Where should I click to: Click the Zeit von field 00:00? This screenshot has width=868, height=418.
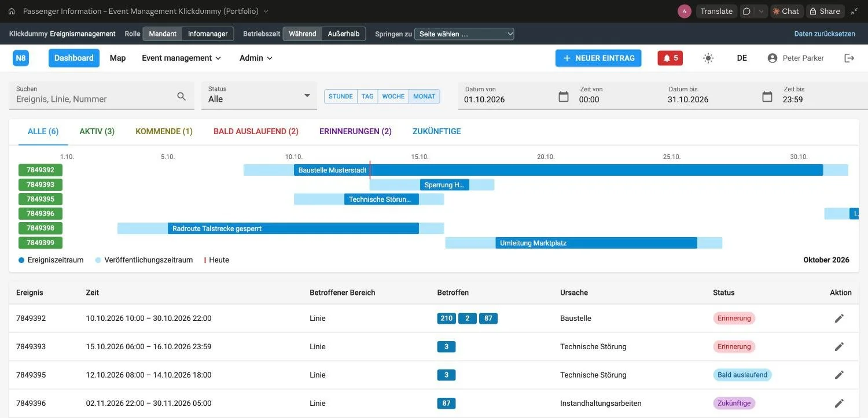coord(616,95)
